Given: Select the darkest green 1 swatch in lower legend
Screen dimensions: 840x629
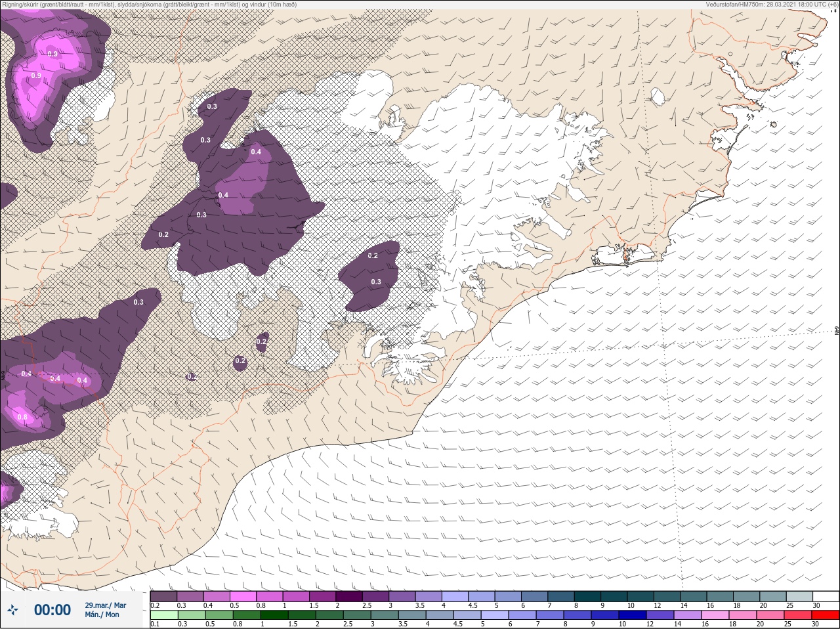Looking at the screenshot, I should point(274,615).
